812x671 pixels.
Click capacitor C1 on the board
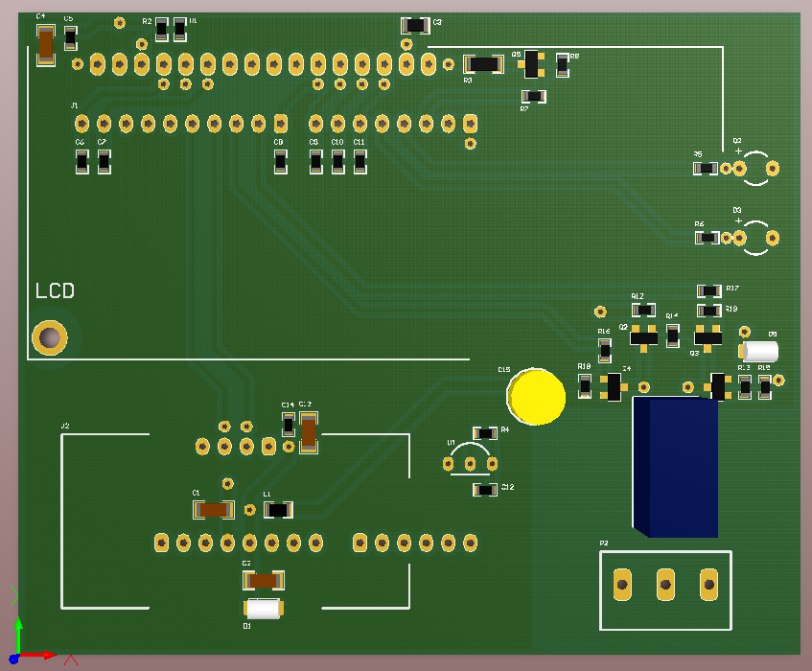point(214,510)
